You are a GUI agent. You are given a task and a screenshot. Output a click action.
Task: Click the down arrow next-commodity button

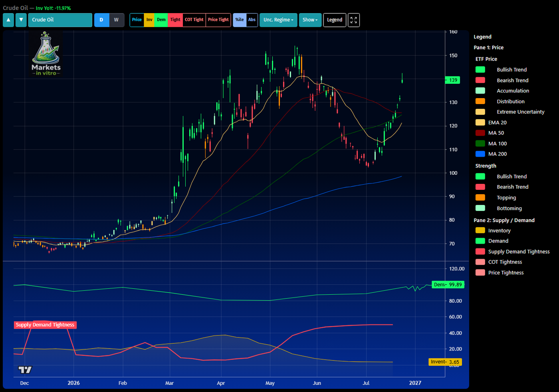[21, 20]
